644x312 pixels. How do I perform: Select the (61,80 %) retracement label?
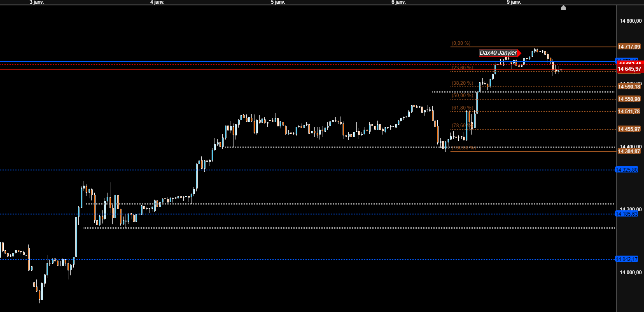(462, 108)
